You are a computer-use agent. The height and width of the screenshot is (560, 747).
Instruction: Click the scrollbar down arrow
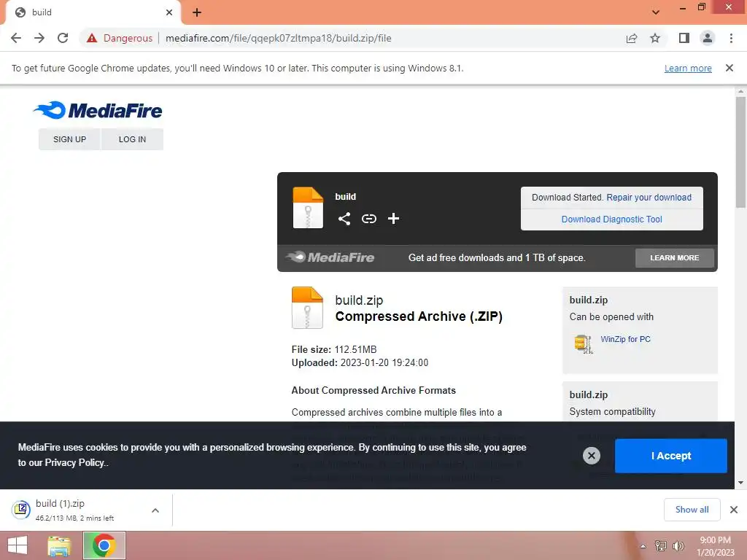[x=740, y=483]
